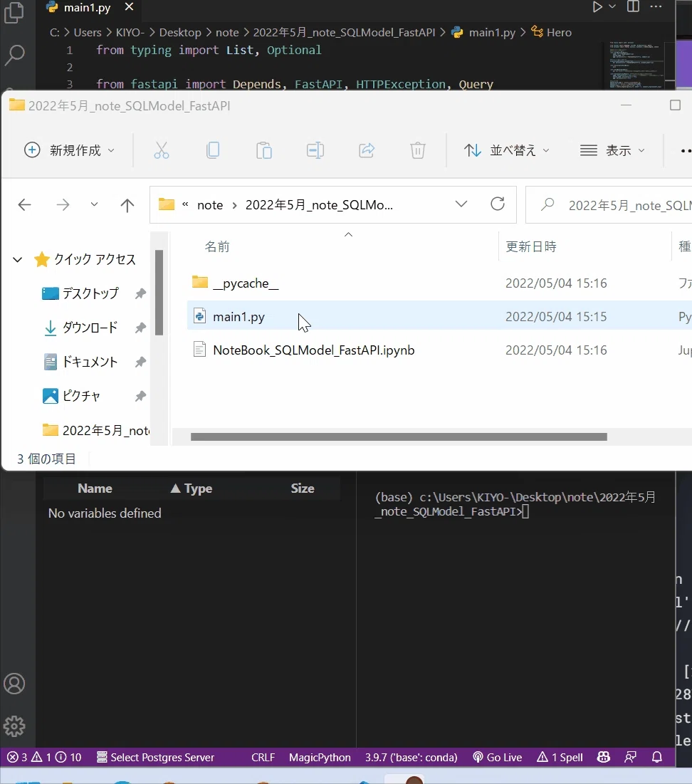The height and width of the screenshot is (784, 692).
Task: Go back in File Explorer
Action: tap(24, 204)
